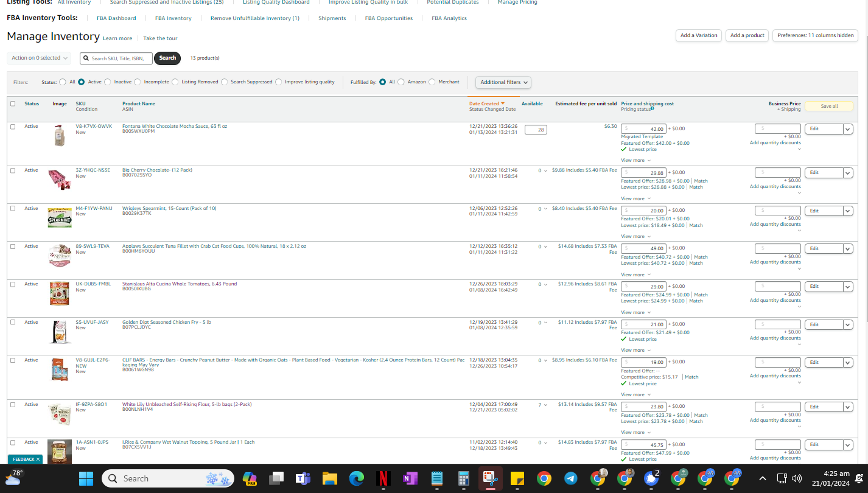Open Edit dropdown arrow for Fontana Mocha row
The width and height of the screenshot is (868, 493).
pyautogui.click(x=848, y=129)
